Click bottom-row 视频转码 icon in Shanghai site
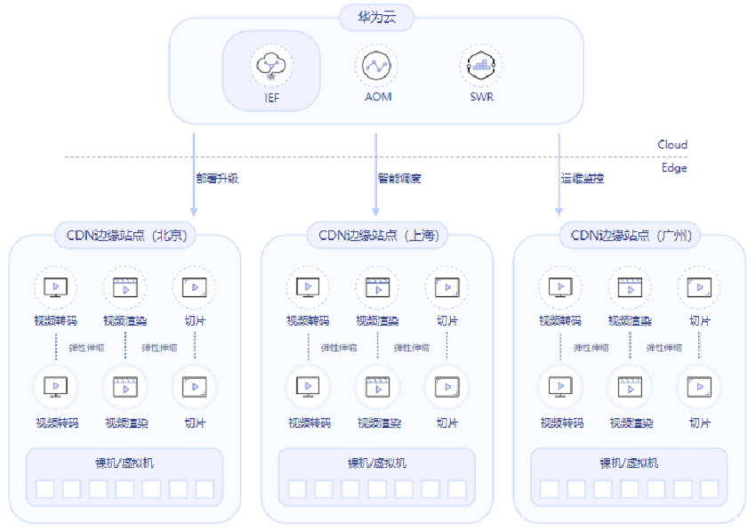Screen dimensions: 756x532 308,387
